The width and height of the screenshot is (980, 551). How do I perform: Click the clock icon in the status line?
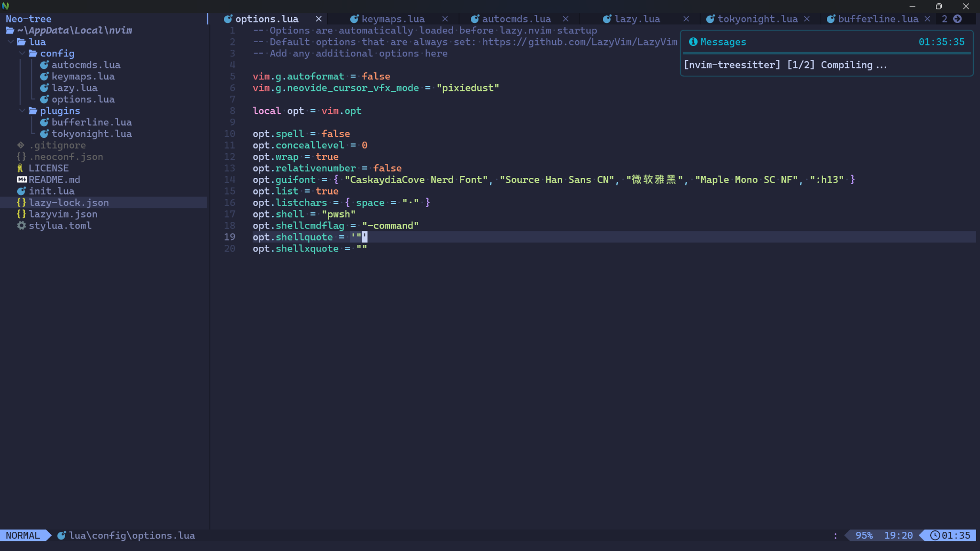pos(935,536)
